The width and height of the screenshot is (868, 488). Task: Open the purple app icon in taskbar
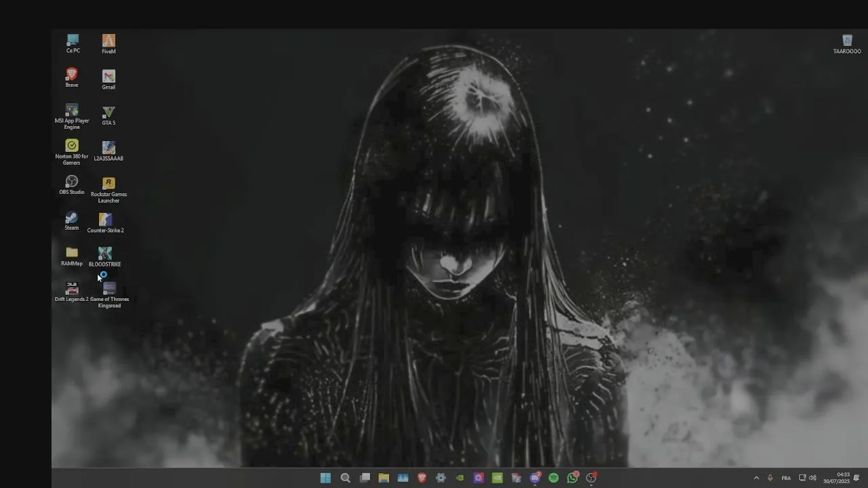click(x=479, y=478)
